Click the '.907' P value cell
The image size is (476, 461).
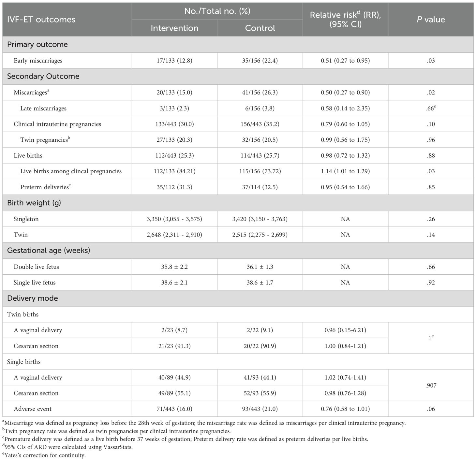pos(431,385)
